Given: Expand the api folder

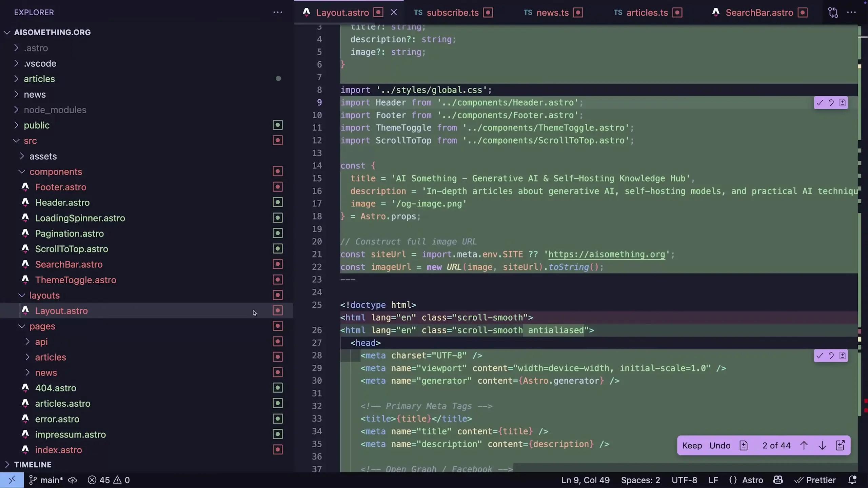Looking at the screenshot, I should 146,342.
